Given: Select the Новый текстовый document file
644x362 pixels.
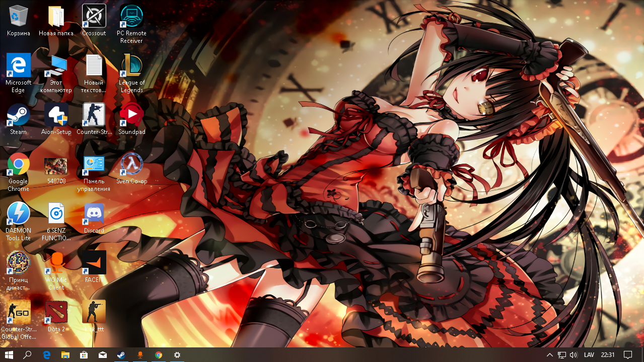Looking at the screenshot, I should click(x=94, y=73).
